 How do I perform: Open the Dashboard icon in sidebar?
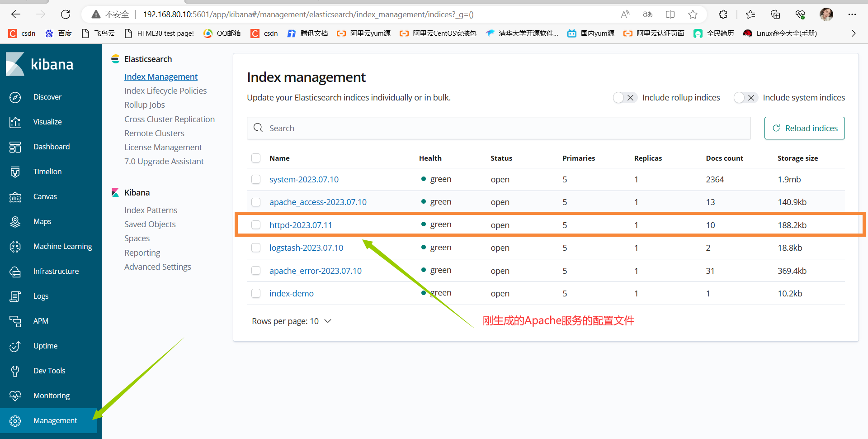click(x=15, y=147)
